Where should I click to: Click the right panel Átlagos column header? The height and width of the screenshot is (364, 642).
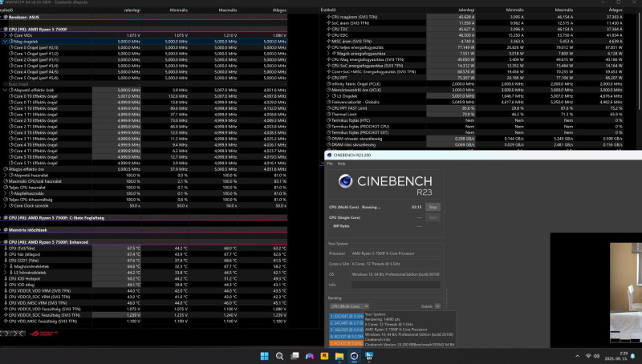point(616,10)
